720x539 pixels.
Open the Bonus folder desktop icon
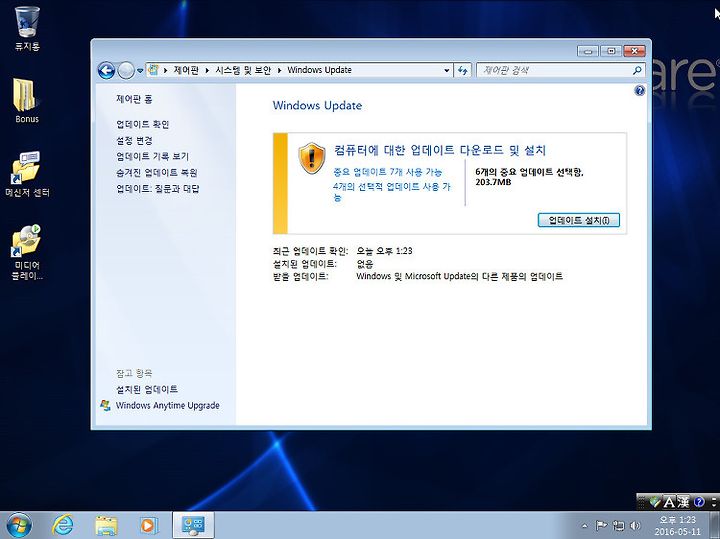[x=27, y=101]
